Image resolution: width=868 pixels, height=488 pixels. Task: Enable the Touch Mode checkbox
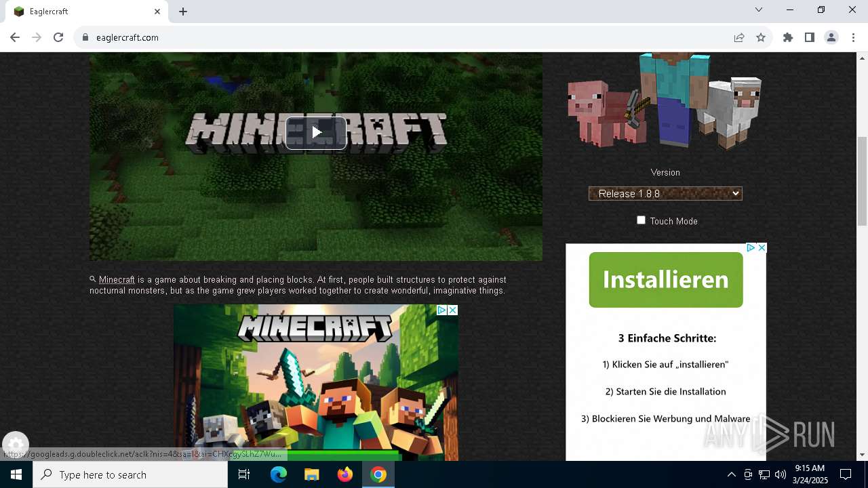(x=641, y=220)
